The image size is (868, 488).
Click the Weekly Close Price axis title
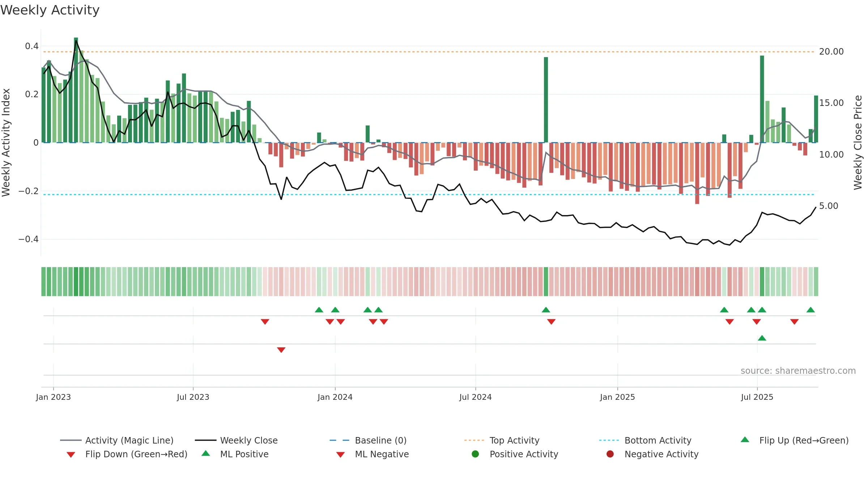pyautogui.click(x=858, y=142)
